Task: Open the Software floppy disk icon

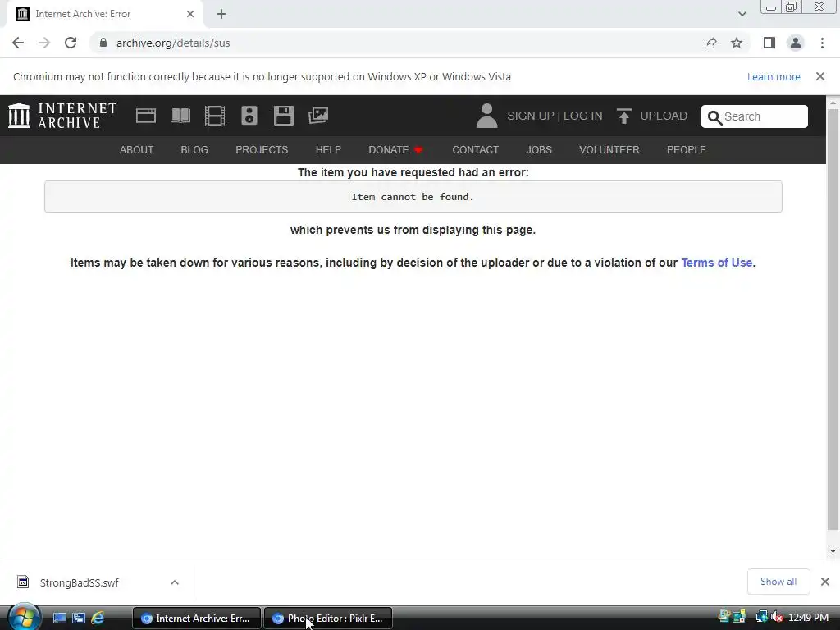Action: pos(283,116)
